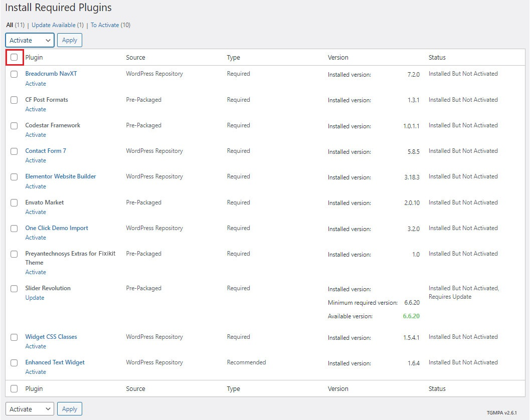Viewport: 530px width, 420px height.
Task: Click the green available version 6.6.20
Action: tap(411, 316)
